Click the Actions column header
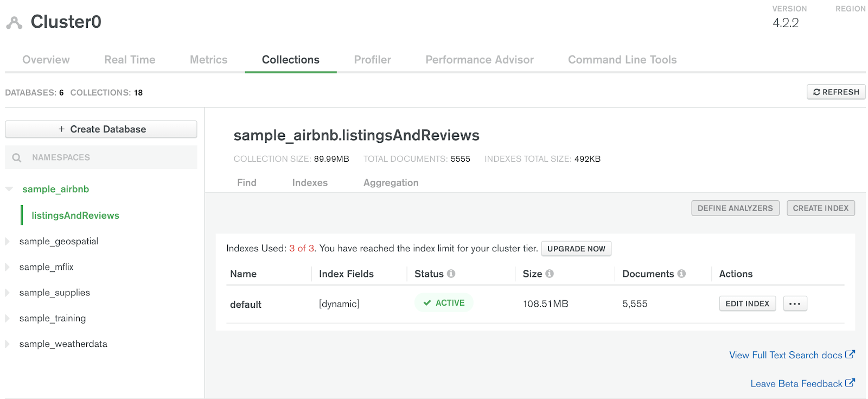The image size is (868, 399). point(736,274)
